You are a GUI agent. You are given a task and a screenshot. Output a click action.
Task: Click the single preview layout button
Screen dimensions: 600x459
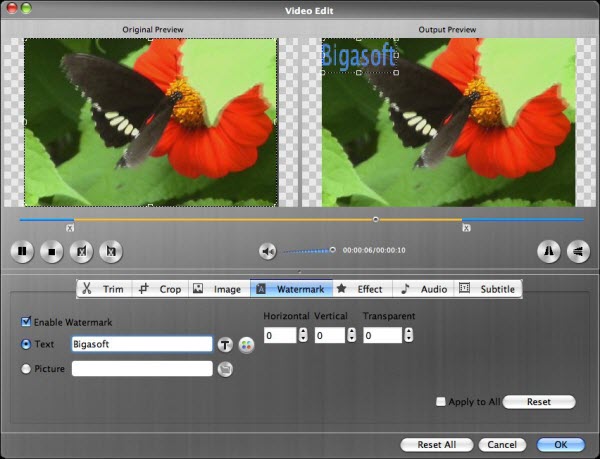pos(578,251)
